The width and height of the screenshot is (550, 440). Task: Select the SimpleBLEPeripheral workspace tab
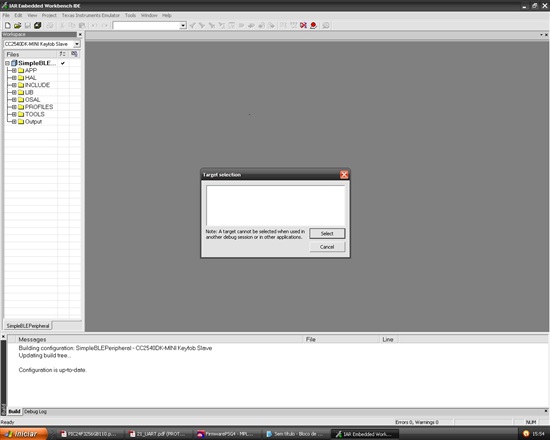tap(28, 326)
